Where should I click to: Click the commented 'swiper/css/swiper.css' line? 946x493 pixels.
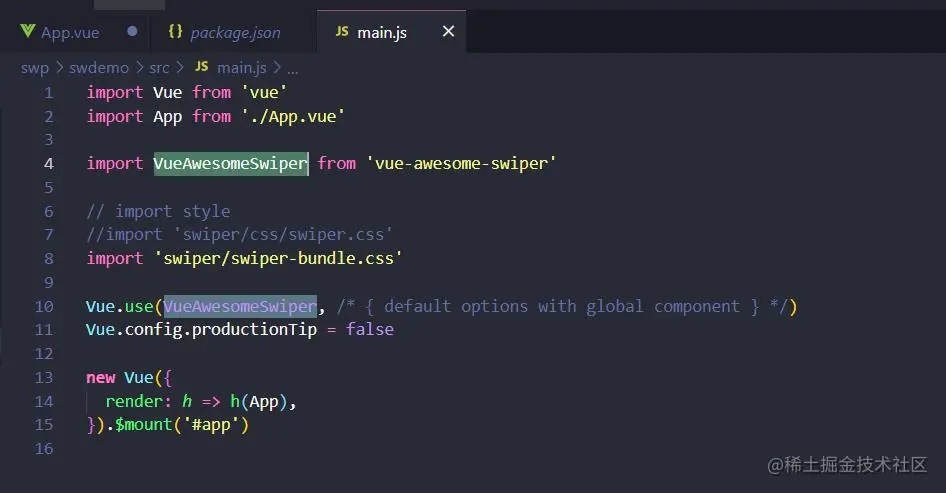pos(240,235)
